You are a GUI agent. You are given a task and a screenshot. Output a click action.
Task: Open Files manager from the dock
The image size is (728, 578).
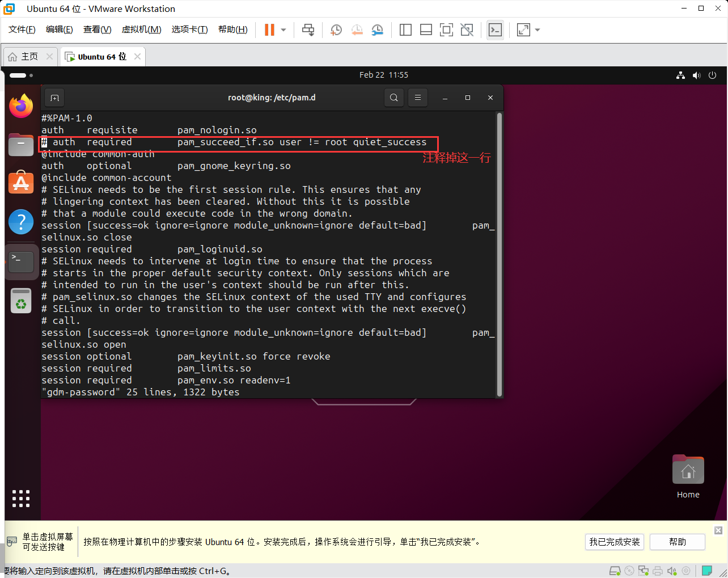(x=21, y=145)
